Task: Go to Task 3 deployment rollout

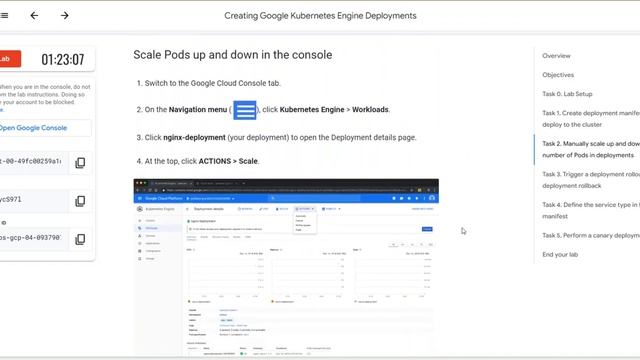Action: point(591,180)
